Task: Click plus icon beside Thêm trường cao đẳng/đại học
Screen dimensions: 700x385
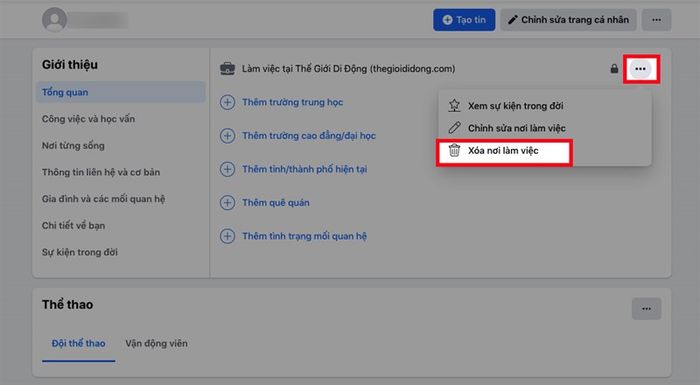Action: [227, 136]
